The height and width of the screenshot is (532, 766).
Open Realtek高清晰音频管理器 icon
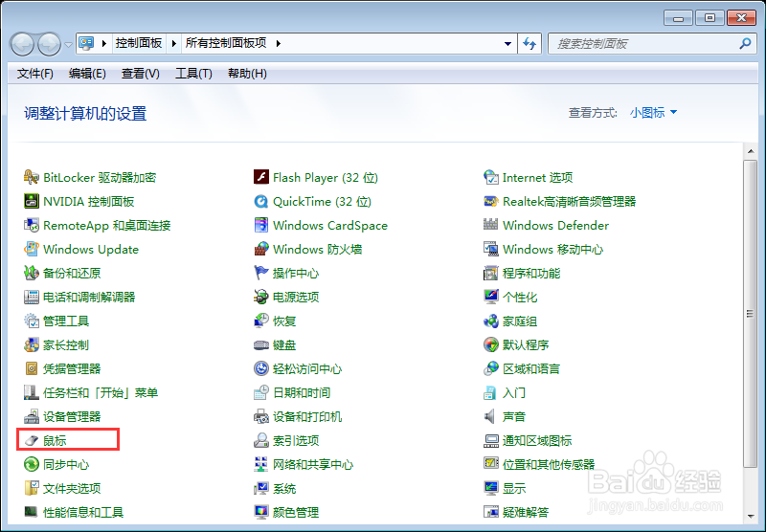(491, 201)
